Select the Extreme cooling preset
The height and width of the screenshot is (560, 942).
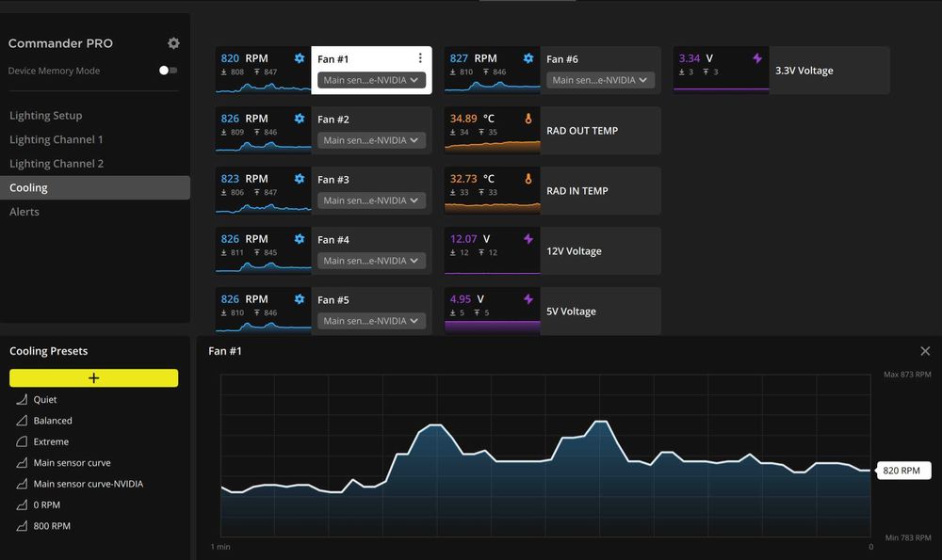(x=51, y=441)
